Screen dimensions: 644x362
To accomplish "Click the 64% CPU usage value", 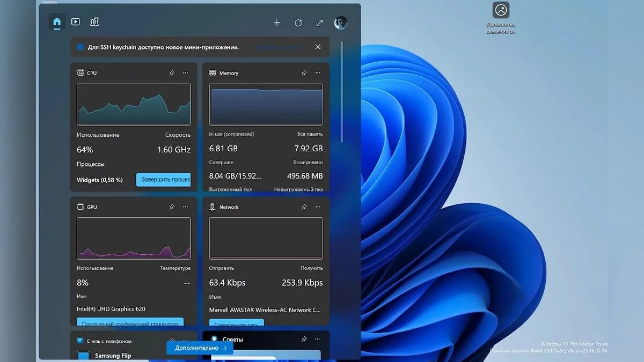I will [x=85, y=150].
